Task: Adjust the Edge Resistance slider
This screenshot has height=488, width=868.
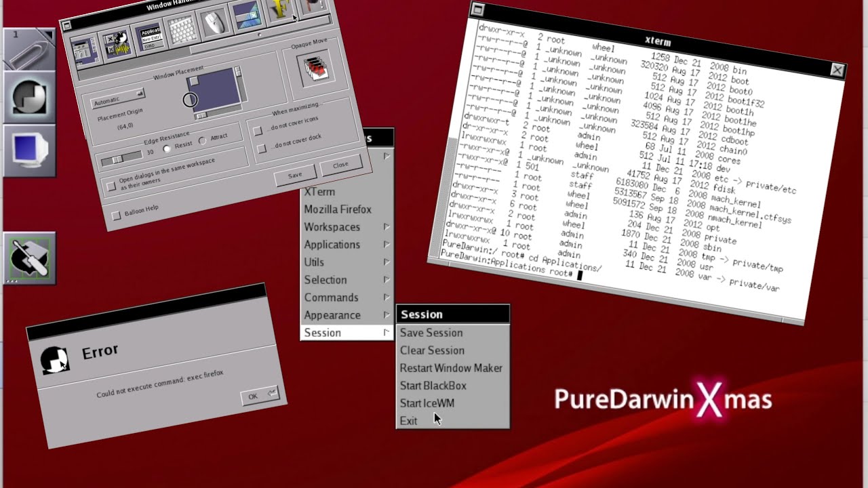Action: point(121,159)
